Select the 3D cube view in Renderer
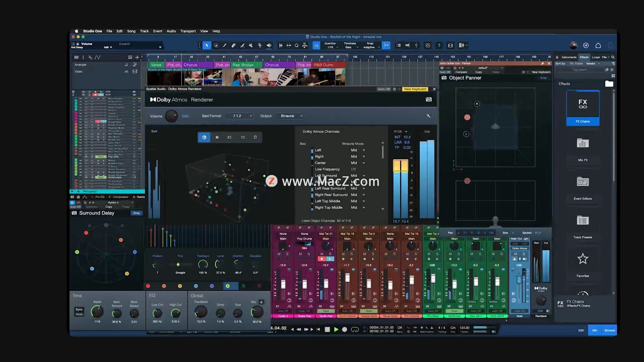This screenshot has height=362, width=644. click(204, 137)
